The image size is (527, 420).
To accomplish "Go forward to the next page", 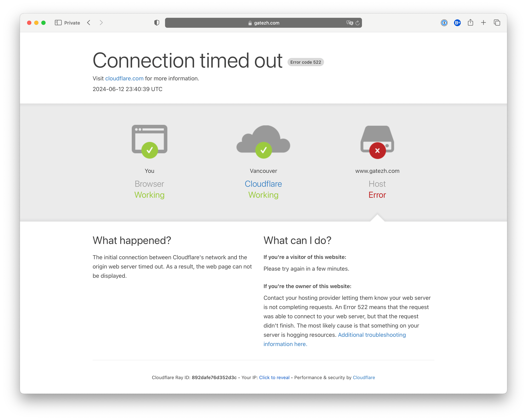I will tap(101, 23).
